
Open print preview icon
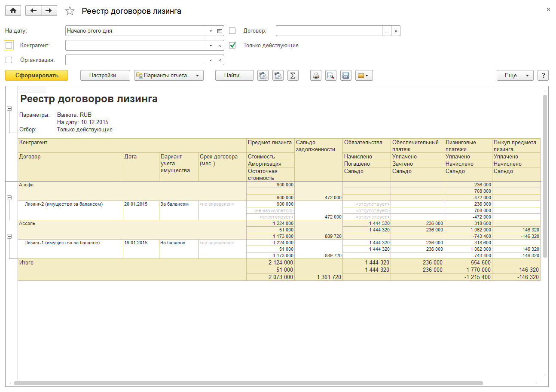click(x=330, y=76)
